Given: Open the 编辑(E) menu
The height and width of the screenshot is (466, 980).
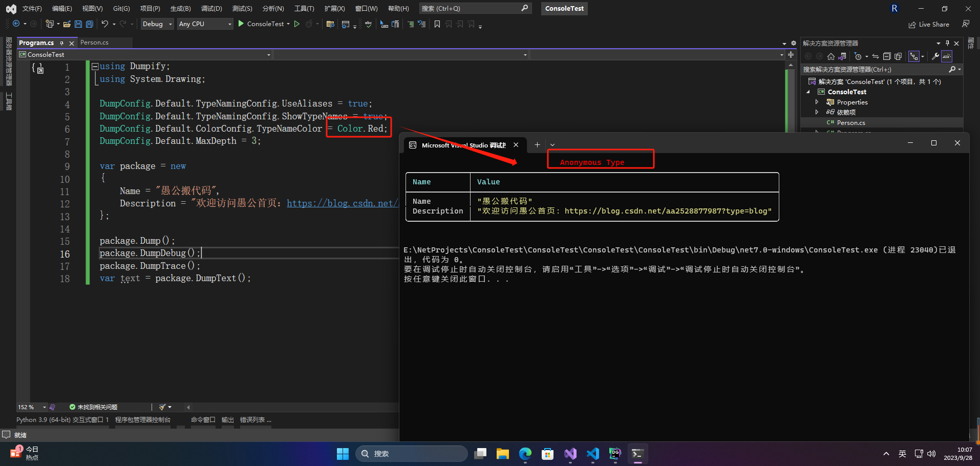Looking at the screenshot, I should tap(62, 9).
